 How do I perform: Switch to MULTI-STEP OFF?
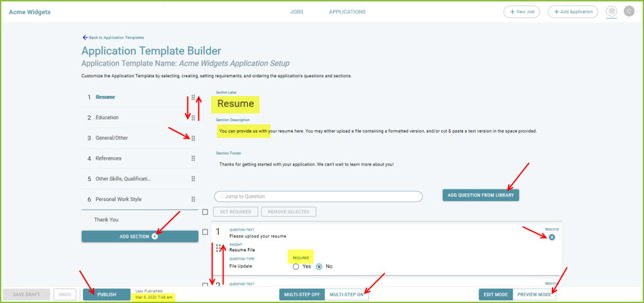pyautogui.click(x=302, y=295)
